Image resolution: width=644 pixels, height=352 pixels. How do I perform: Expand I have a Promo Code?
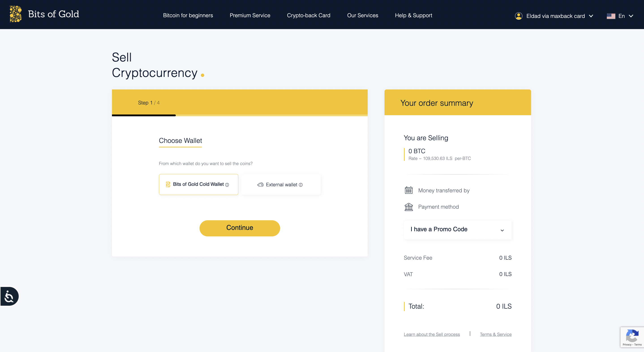pyautogui.click(x=457, y=229)
